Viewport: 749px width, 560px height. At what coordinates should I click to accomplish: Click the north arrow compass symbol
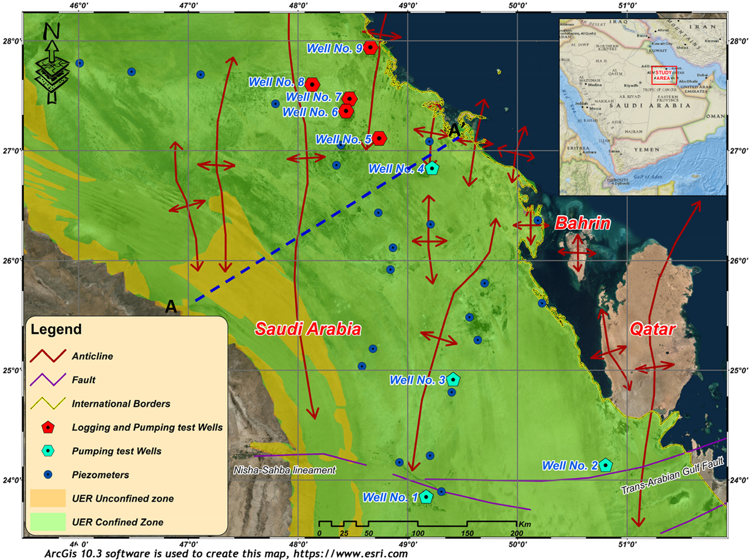click(52, 63)
